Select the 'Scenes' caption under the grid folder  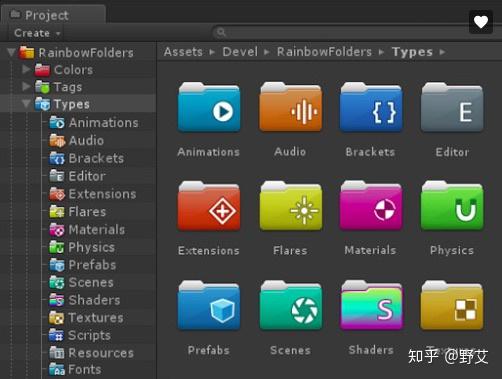coord(290,350)
